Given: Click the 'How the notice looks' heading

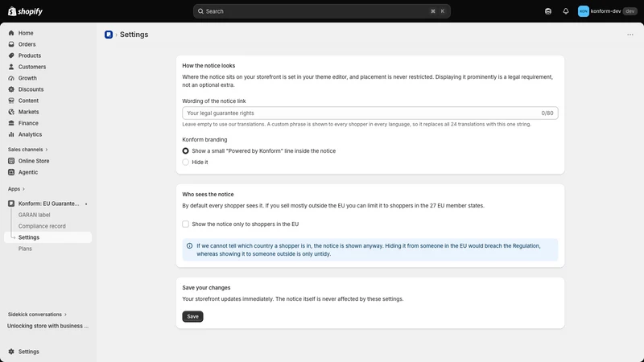Looking at the screenshot, I should [208, 66].
